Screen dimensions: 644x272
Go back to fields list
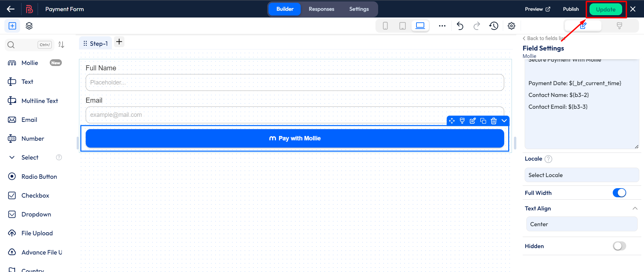coord(544,38)
